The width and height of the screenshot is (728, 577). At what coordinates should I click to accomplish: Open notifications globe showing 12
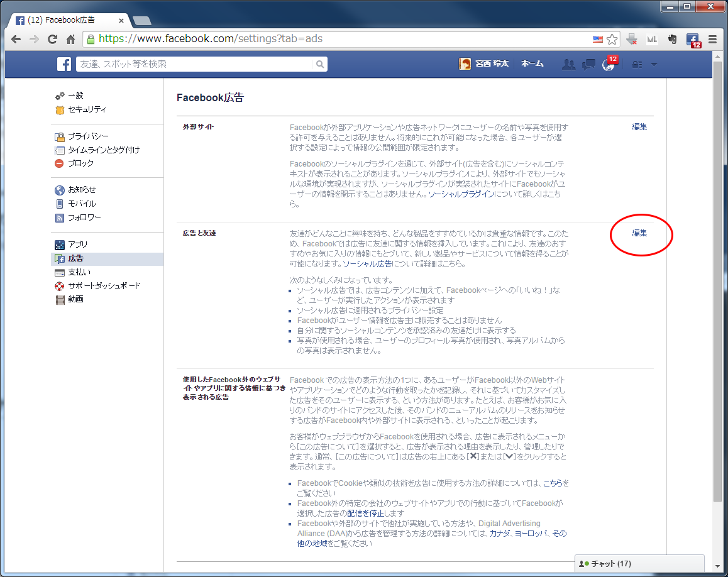(x=609, y=64)
